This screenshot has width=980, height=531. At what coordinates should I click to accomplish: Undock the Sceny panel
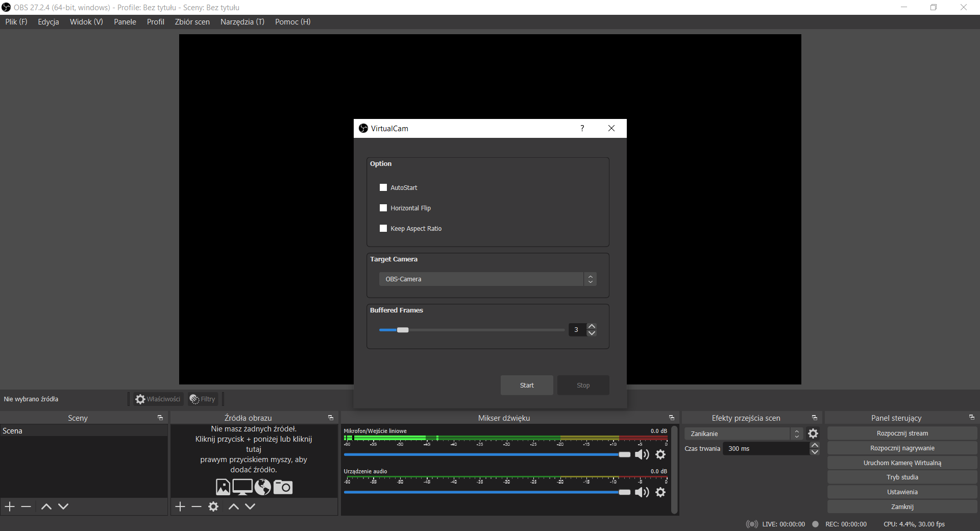[x=160, y=418]
